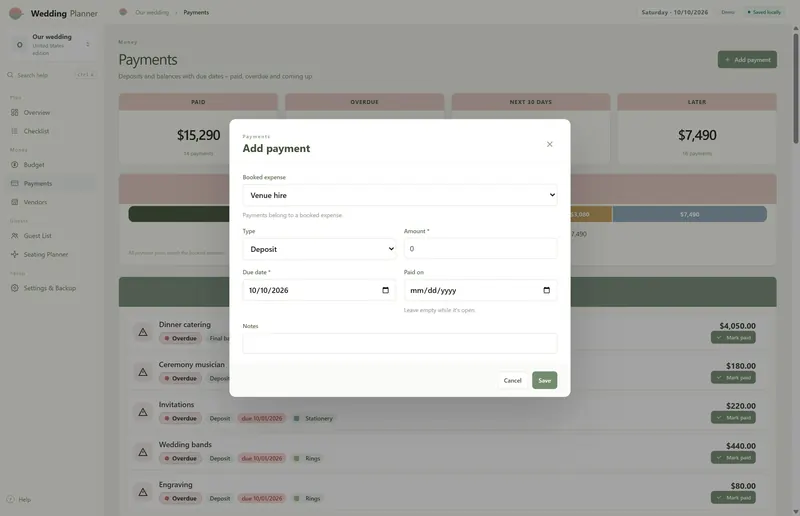Screen dimensions: 800x516
Task: Click the Seating Planner icon
Action: [14, 254]
